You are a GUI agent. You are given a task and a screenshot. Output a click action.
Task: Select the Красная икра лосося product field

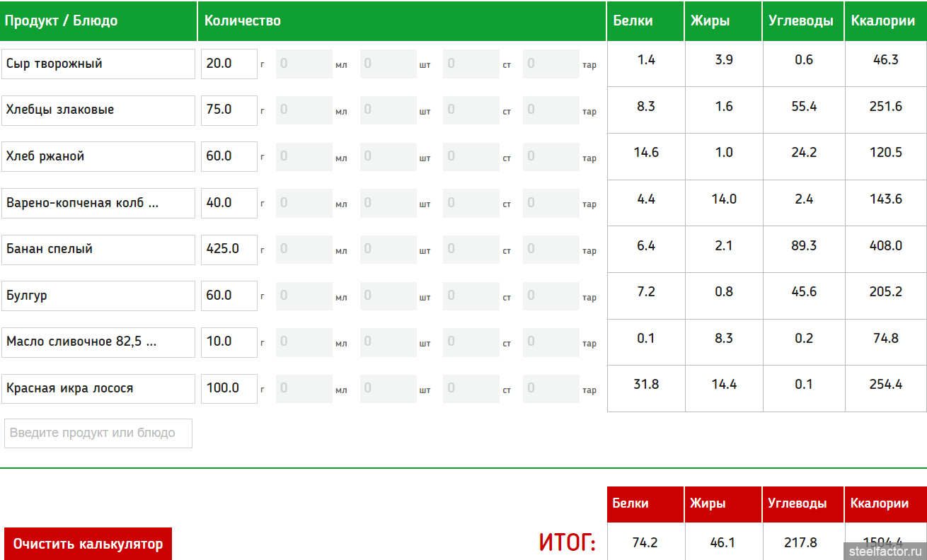pos(98,388)
